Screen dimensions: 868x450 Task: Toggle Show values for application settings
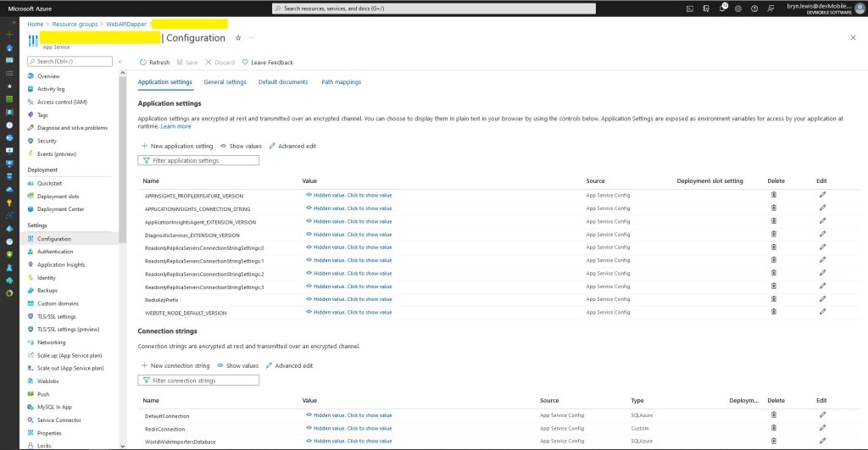(241, 146)
